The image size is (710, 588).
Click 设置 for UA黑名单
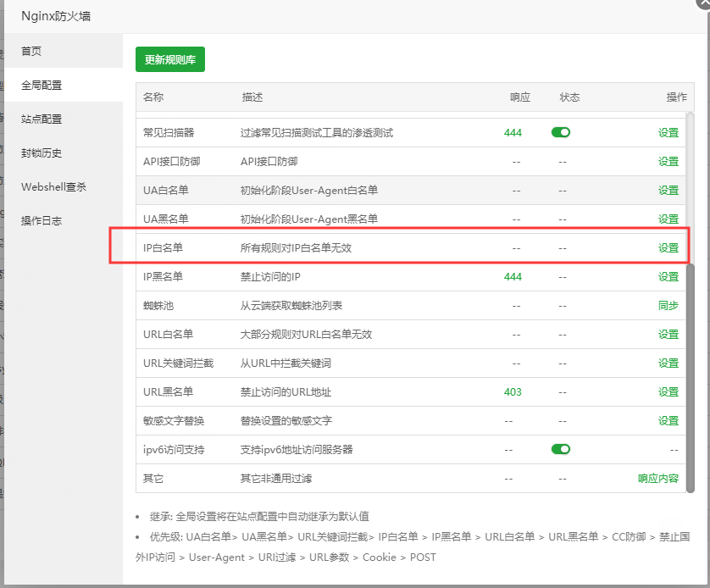point(668,219)
